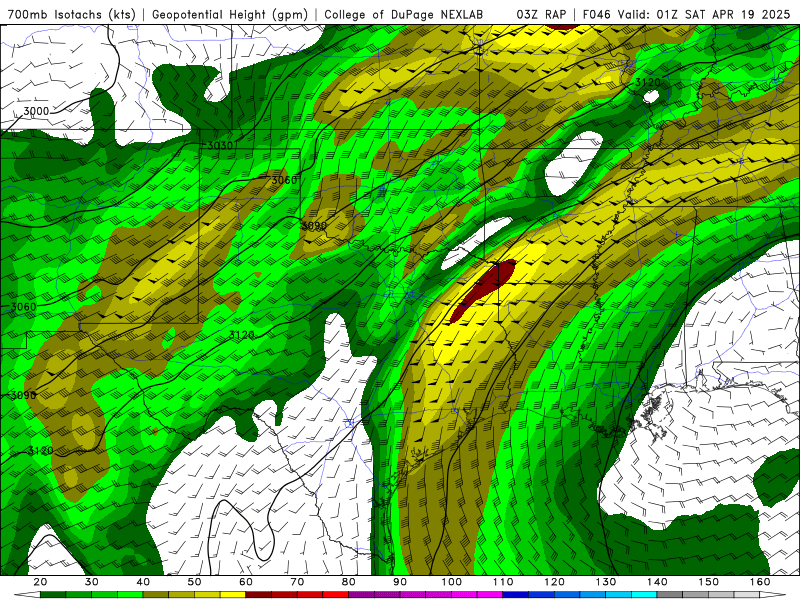Click the "3000" height contour label
This screenshot has width=800, height=600.
tap(36, 111)
